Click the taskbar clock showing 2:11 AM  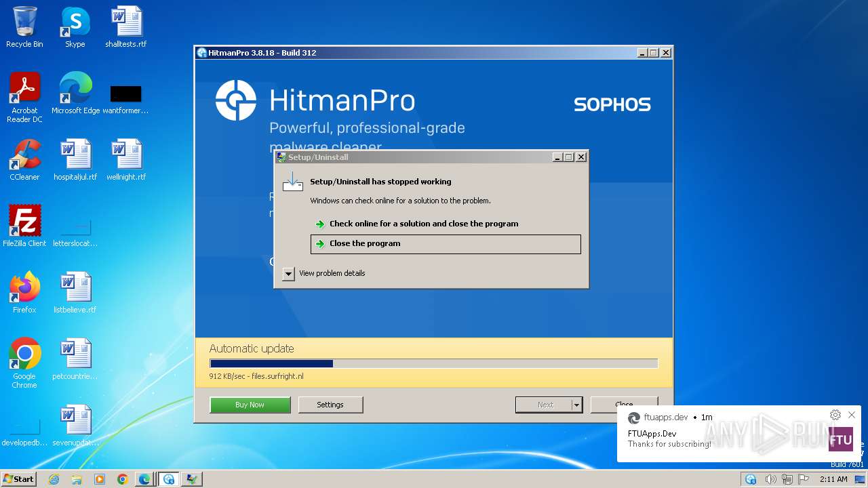click(833, 479)
